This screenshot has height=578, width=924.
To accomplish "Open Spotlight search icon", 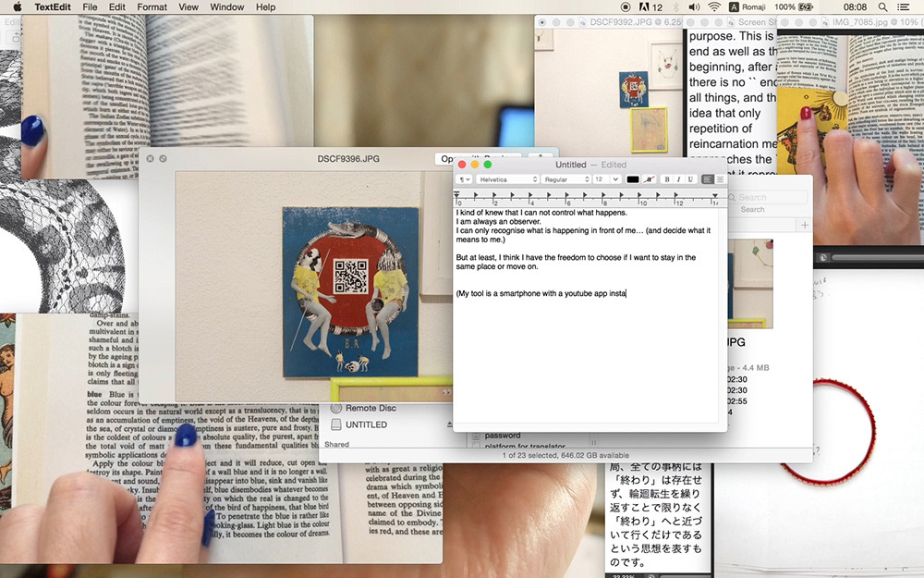I will click(882, 7).
